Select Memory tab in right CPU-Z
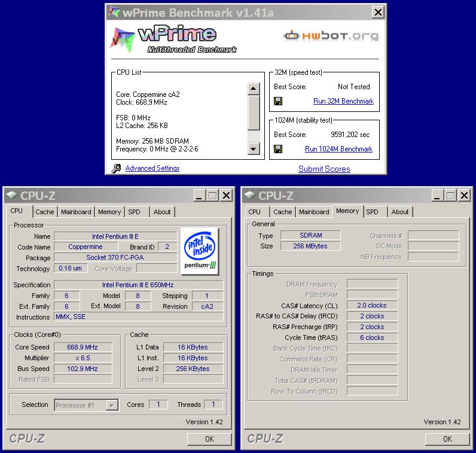 [347, 211]
